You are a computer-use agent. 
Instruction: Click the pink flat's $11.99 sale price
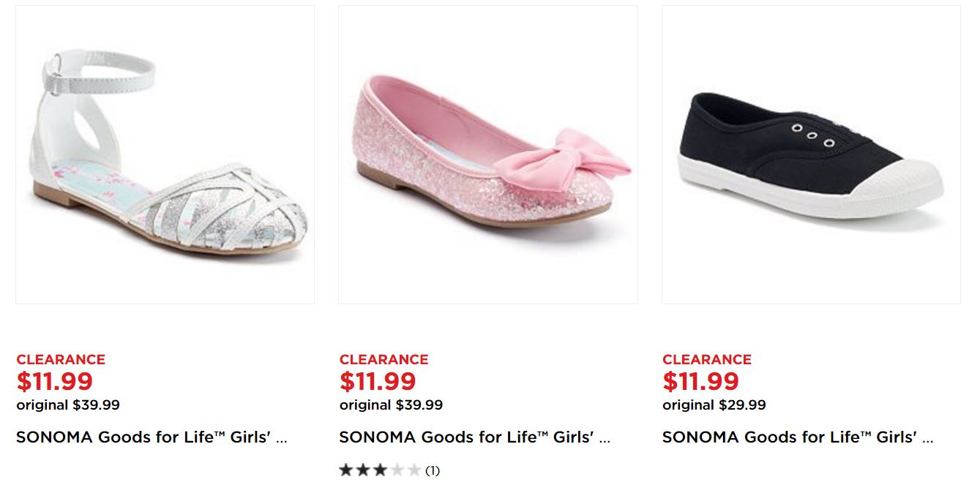[378, 381]
